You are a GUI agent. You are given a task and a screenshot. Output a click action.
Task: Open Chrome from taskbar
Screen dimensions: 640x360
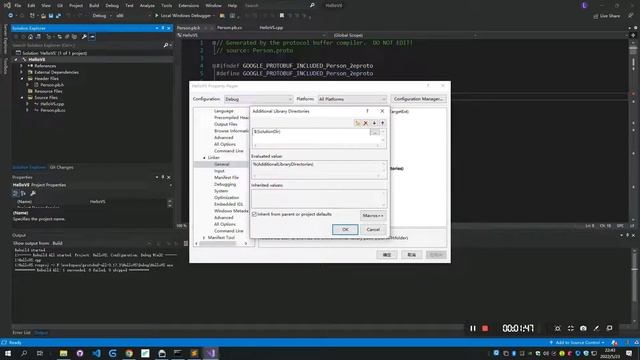tap(129, 353)
